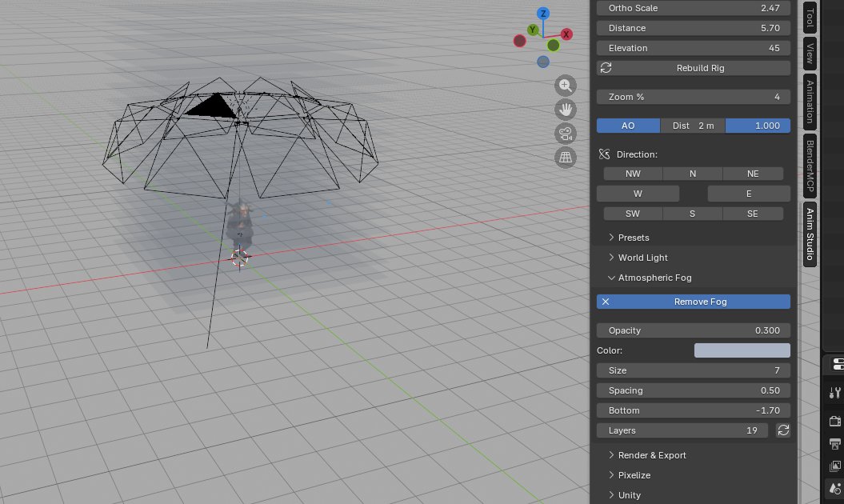Open the Animation sidebar tab
This screenshot has width=844, height=504.
(810, 102)
